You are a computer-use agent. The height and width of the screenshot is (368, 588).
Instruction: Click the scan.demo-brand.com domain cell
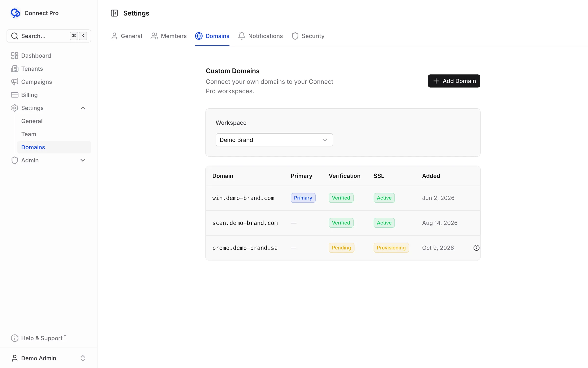[x=245, y=223]
